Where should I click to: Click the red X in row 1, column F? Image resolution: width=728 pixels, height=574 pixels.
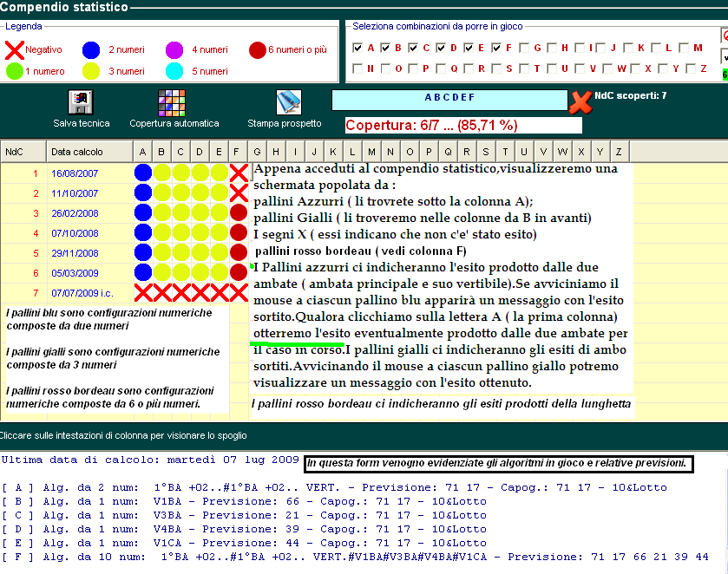(x=239, y=173)
